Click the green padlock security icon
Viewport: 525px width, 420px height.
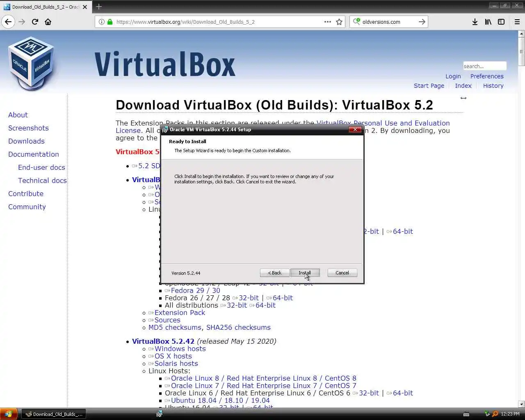(110, 22)
